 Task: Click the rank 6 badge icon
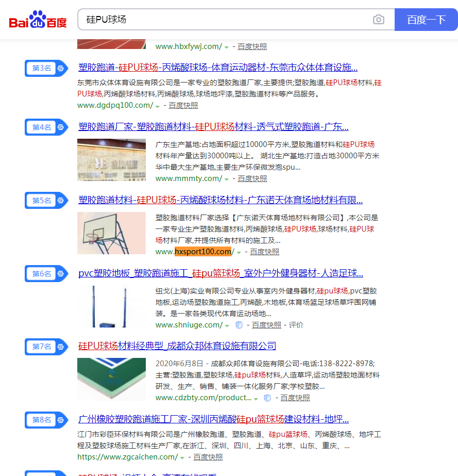(46, 274)
